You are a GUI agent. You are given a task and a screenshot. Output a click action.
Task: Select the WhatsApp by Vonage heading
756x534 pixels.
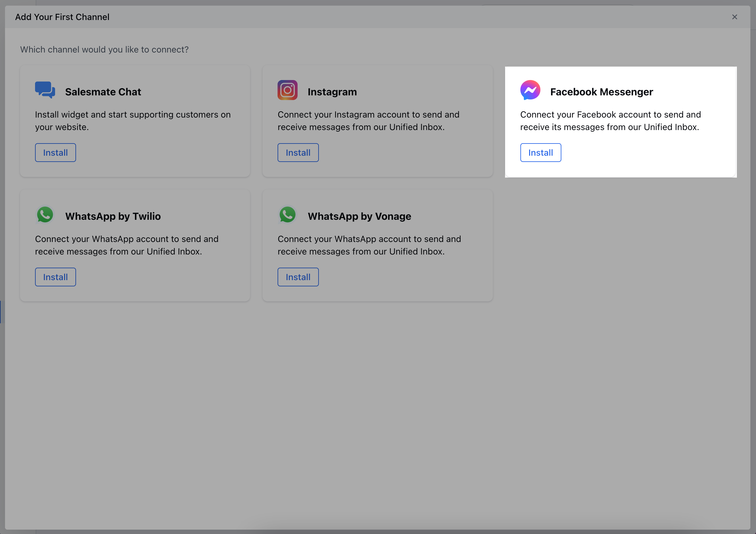pos(360,216)
